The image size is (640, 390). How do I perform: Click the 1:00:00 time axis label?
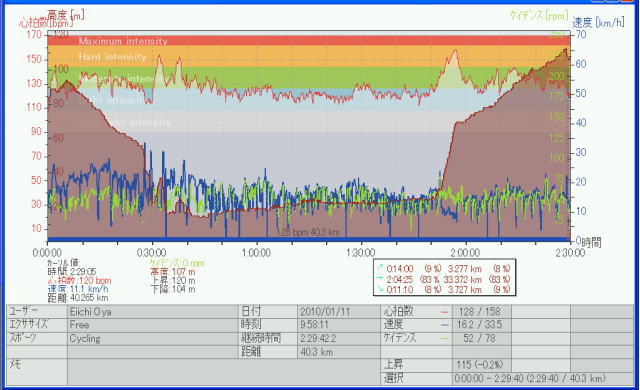coord(256,253)
